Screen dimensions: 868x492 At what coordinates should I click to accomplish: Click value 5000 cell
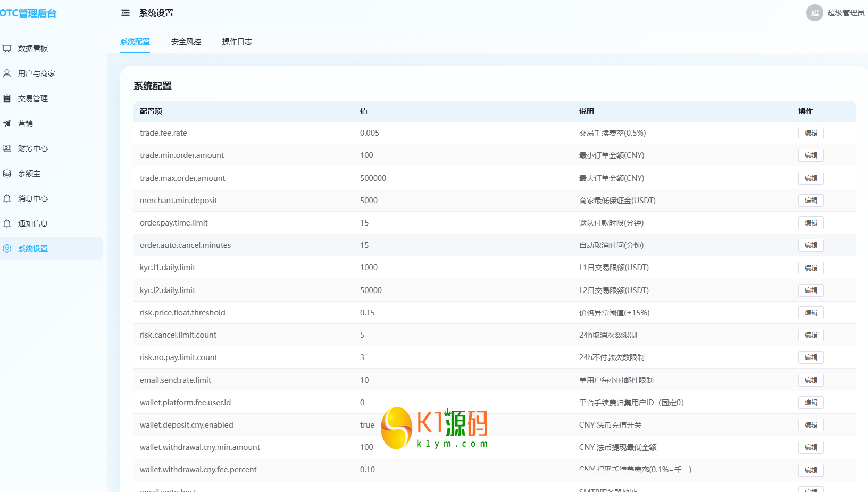(369, 201)
